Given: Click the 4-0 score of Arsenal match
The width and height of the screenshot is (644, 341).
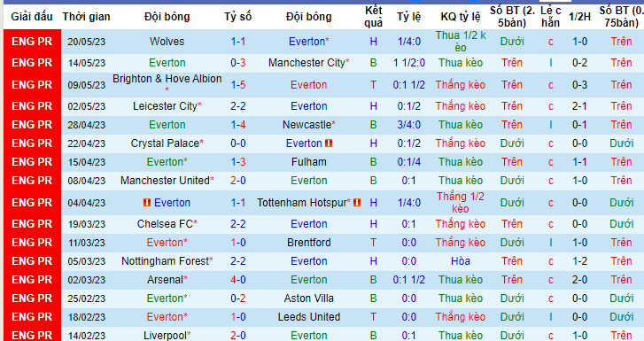Looking at the screenshot, I should tap(238, 280).
